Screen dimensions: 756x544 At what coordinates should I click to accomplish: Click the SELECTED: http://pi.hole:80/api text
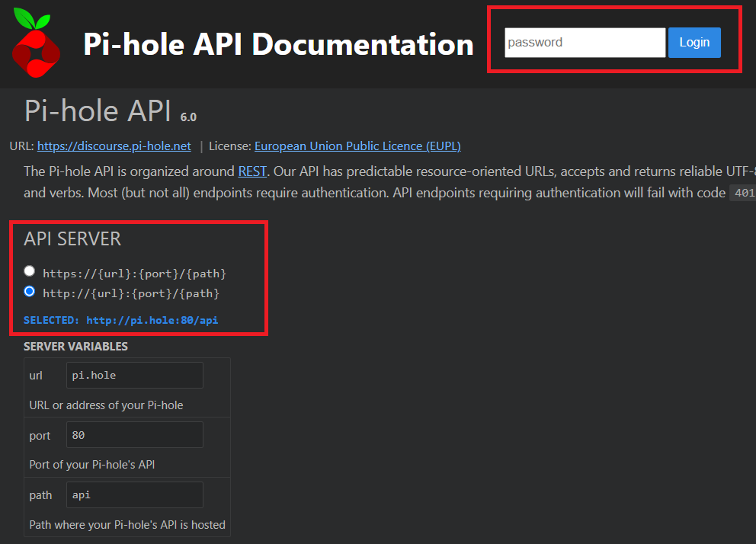(x=120, y=320)
